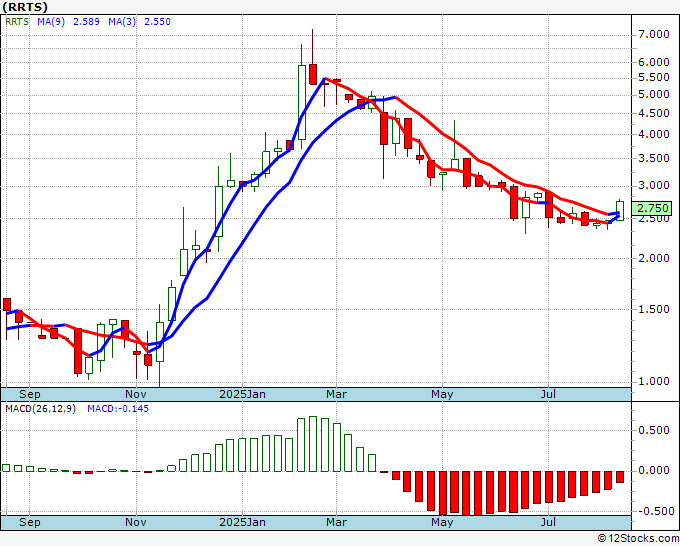Click Sep on the price chart date axis

coord(29,394)
